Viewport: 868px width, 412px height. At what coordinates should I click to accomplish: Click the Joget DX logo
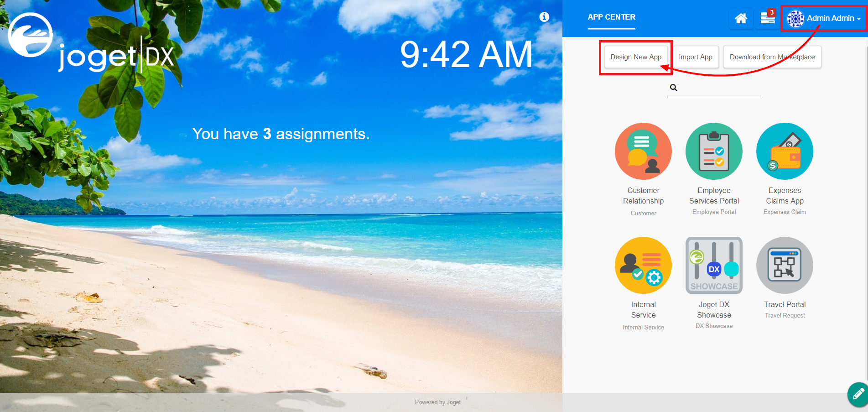[x=91, y=42]
